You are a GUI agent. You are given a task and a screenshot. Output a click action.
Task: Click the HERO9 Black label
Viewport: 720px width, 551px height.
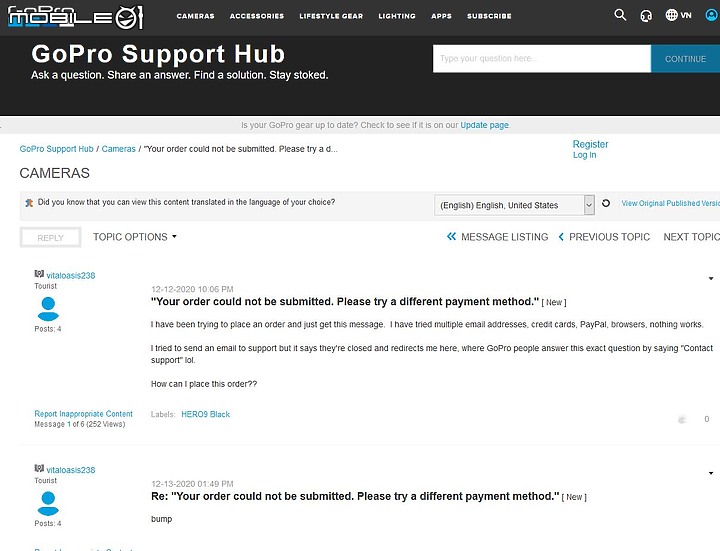205,414
